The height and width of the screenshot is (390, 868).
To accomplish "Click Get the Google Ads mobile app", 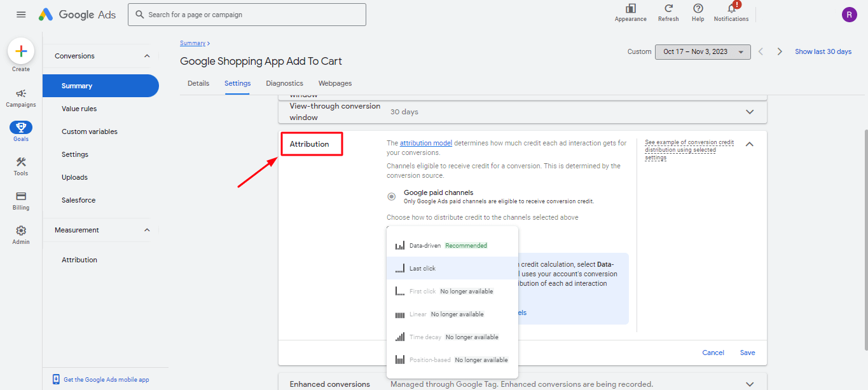I will [x=106, y=380].
